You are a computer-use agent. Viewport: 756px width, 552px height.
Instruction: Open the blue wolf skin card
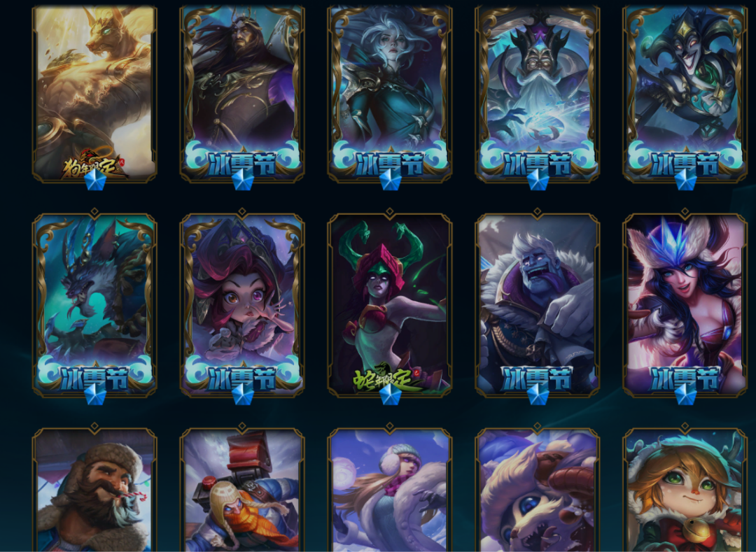pyautogui.click(x=95, y=305)
